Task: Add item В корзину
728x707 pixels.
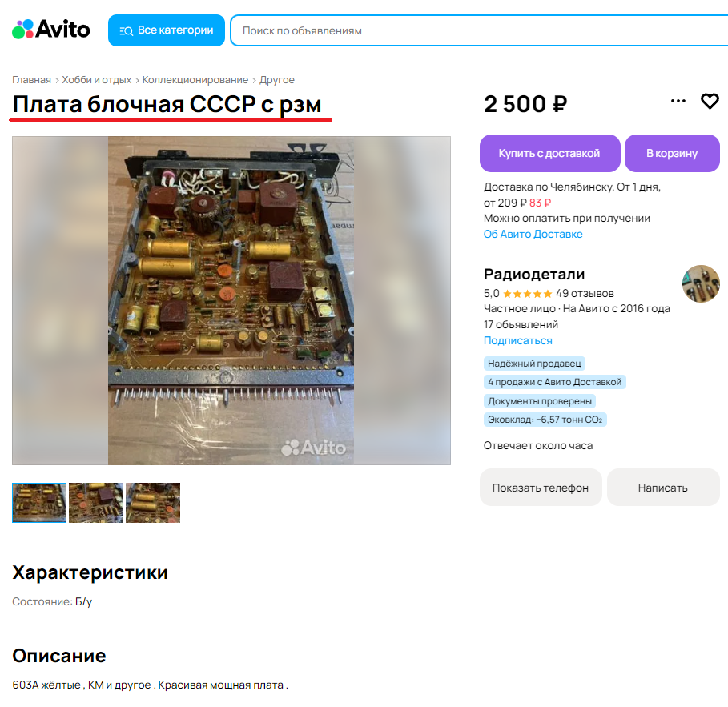Action: tap(672, 153)
